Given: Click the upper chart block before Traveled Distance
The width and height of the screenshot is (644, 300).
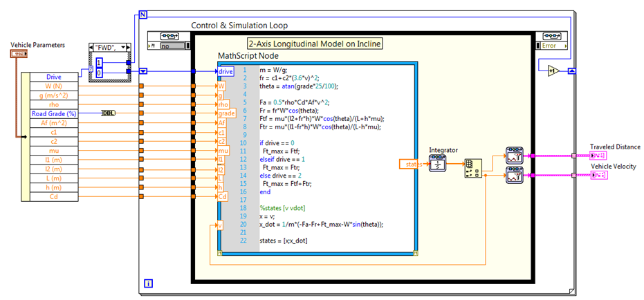Looking at the screenshot, I should 513,154.
